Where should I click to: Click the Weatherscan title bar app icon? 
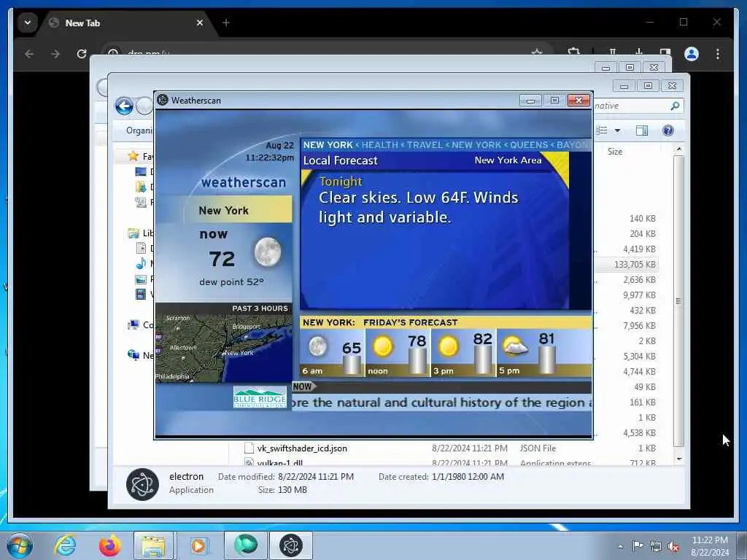163,100
